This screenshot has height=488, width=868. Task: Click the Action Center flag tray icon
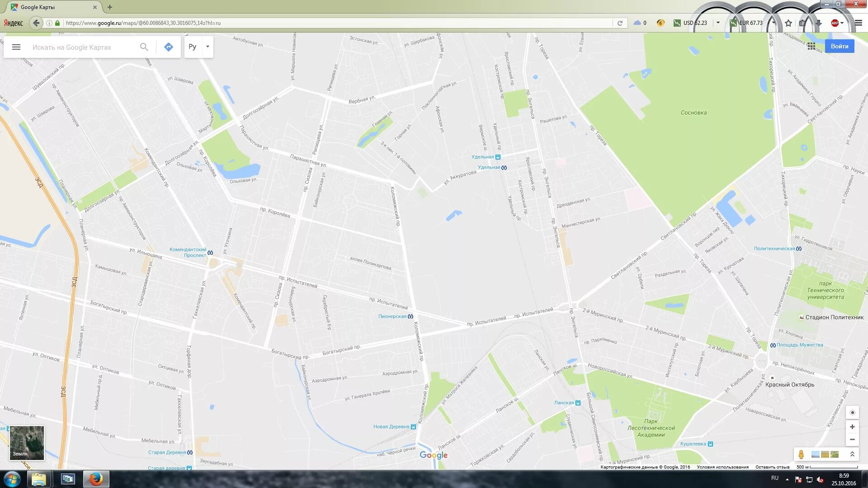coord(798,479)
